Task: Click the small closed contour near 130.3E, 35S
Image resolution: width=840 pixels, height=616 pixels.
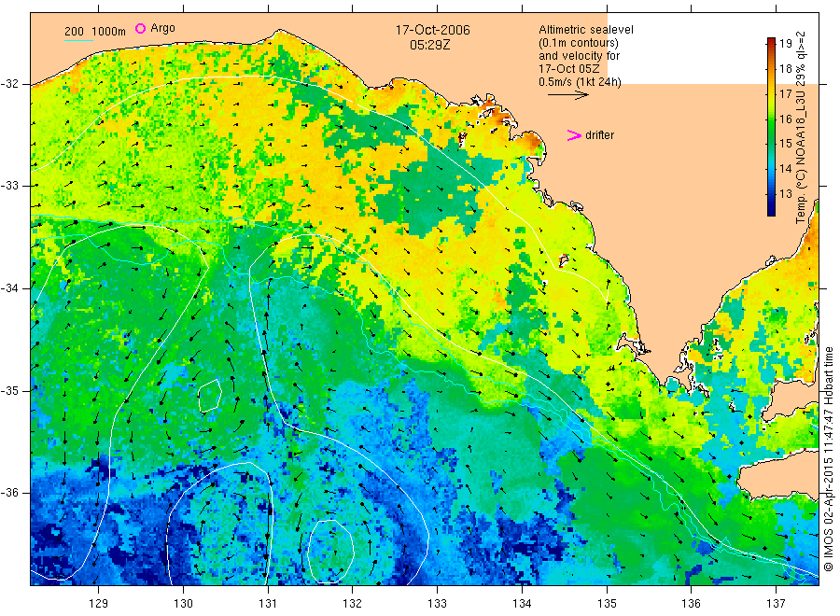Action: pyautogui.click(x=210, y=396)
